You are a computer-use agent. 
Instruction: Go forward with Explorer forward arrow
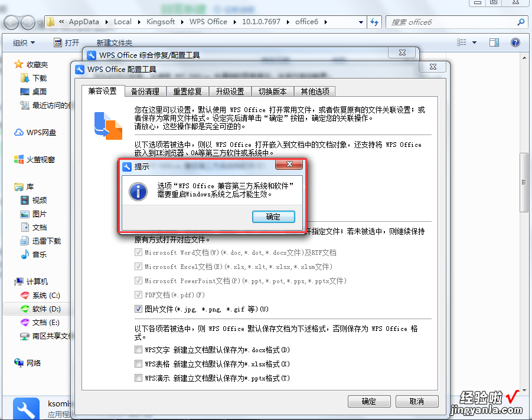click(28, 23)
